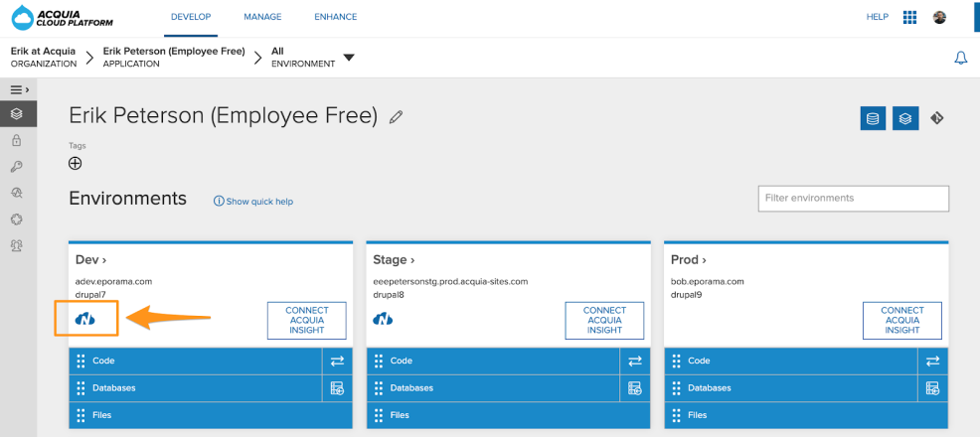Viewport: 980px width, 437px height.
Task: Click the Stage Databases bar
Action: pos(493,388)
